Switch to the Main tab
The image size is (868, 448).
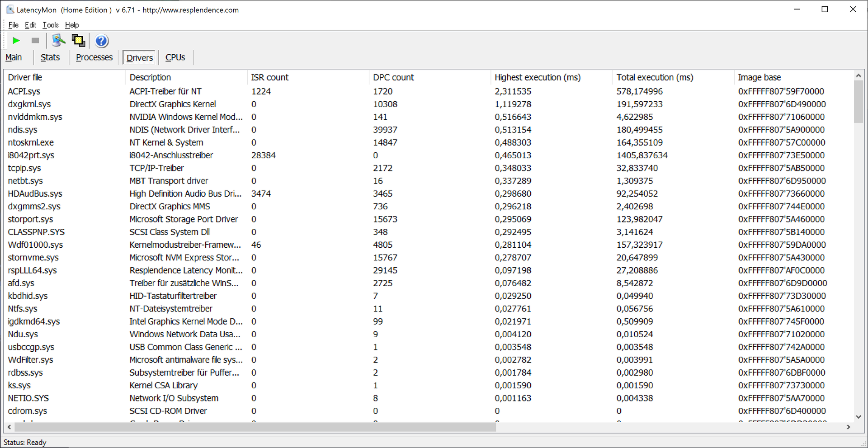click(x=14, y=57)
